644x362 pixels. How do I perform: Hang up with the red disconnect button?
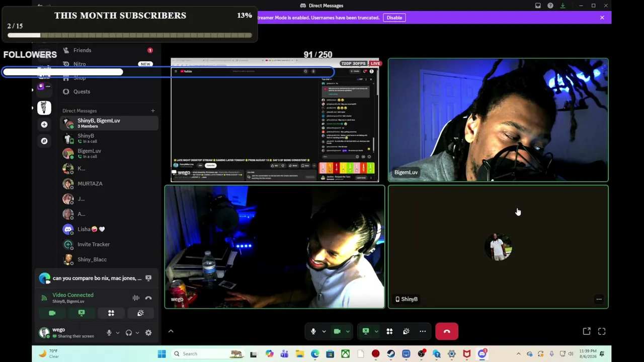click(447, 331)
